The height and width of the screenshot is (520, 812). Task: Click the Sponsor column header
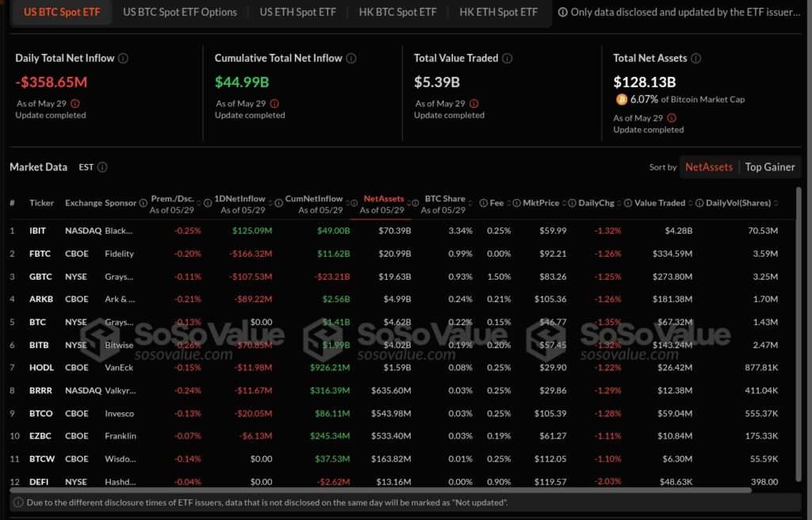pyautogui.click(x=121, y=203)
